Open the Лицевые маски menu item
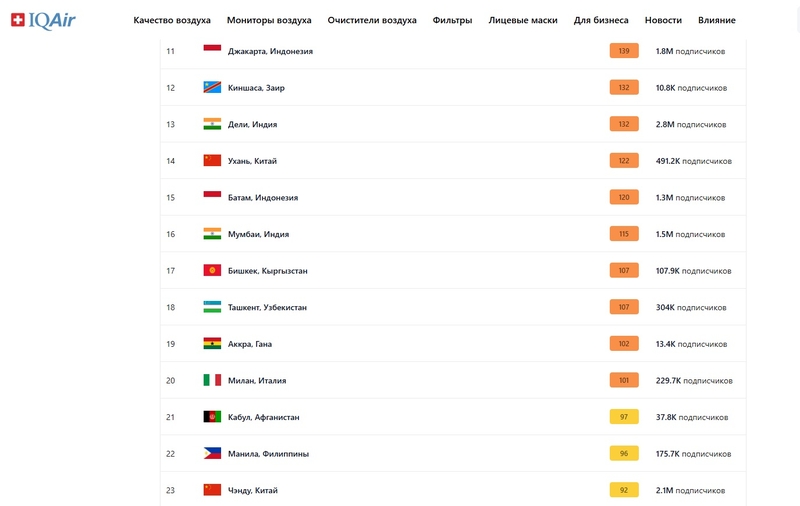Screen dimensions: 800x506 (x=523, y=20)
